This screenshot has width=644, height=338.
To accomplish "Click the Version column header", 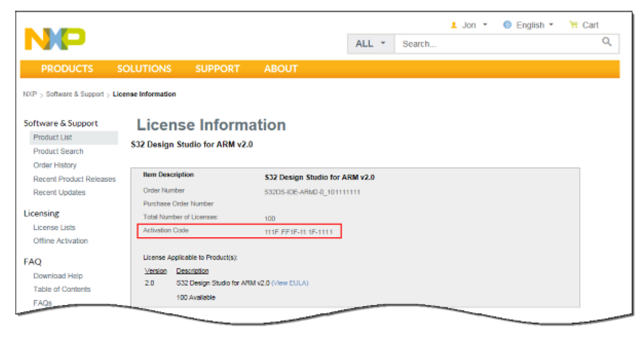I will (x=155, y=270).
